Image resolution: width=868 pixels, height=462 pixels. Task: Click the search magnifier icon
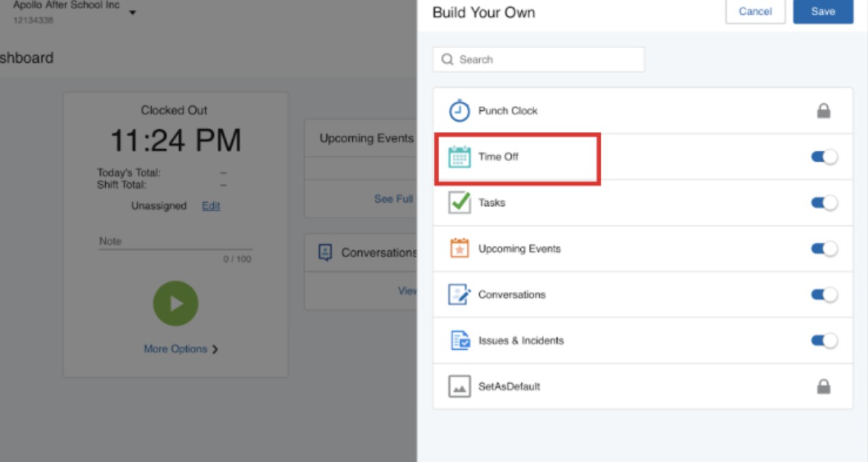point(447,59)
